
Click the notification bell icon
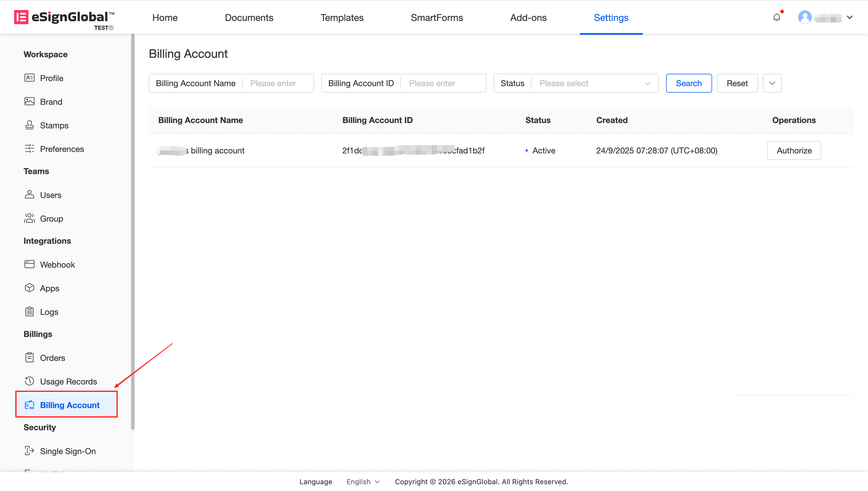tap(776, 17)
